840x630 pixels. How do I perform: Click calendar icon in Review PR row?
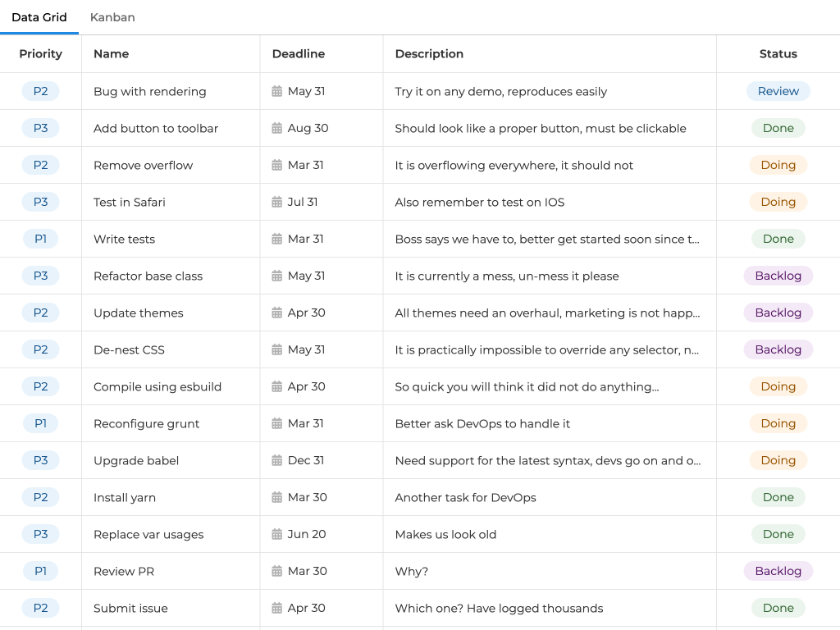[277, 571]
